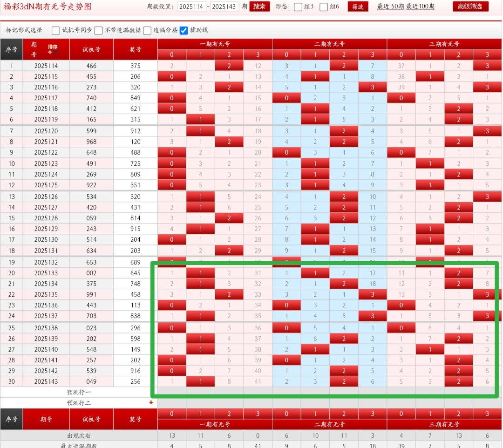
Task: Click the 排序 sort arrows in 期号 header
Action: click(53, 49)
